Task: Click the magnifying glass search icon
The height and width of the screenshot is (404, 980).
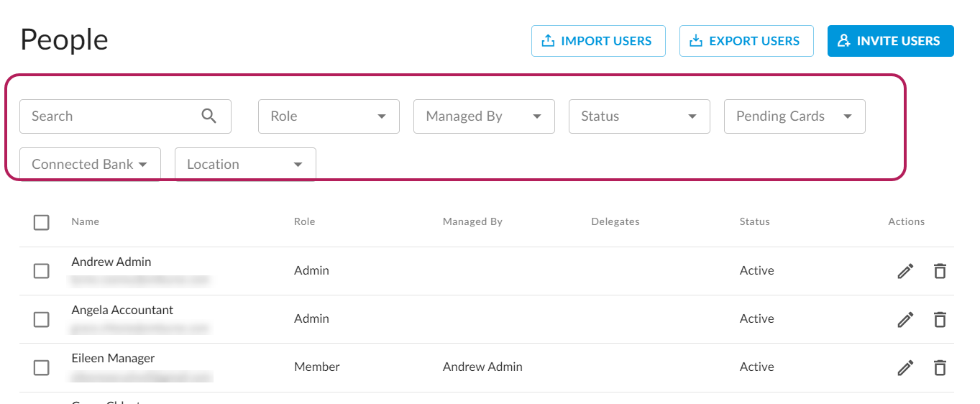Action: pyautogui.click(x=209, y=116)
